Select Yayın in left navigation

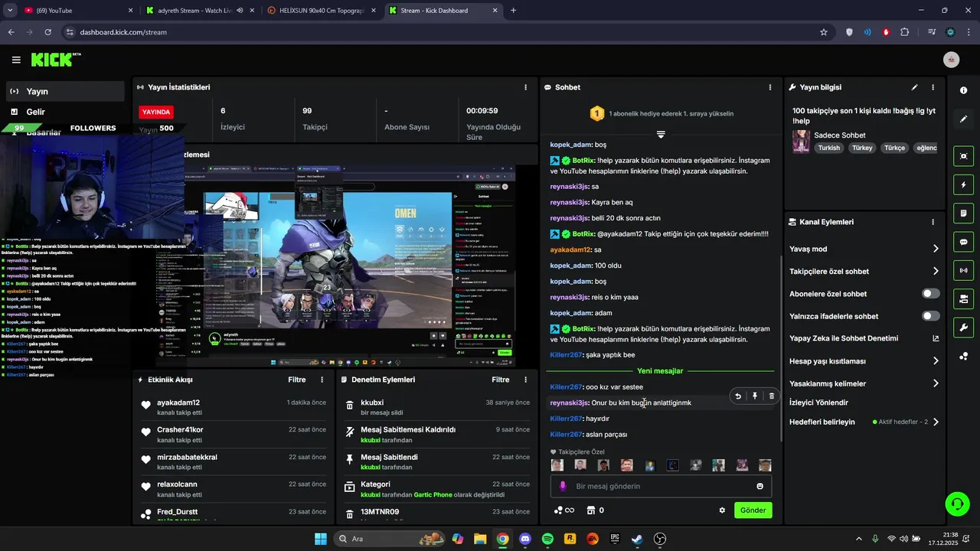(64, 91)
